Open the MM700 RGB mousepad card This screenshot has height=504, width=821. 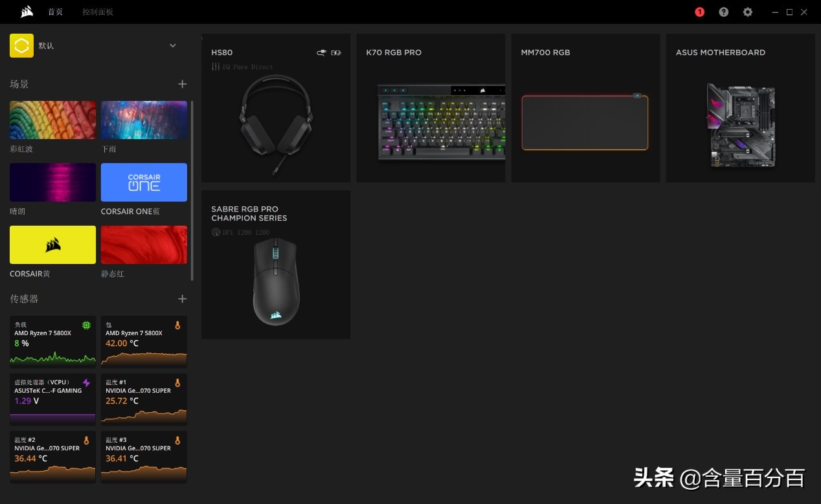pos(585,108)
